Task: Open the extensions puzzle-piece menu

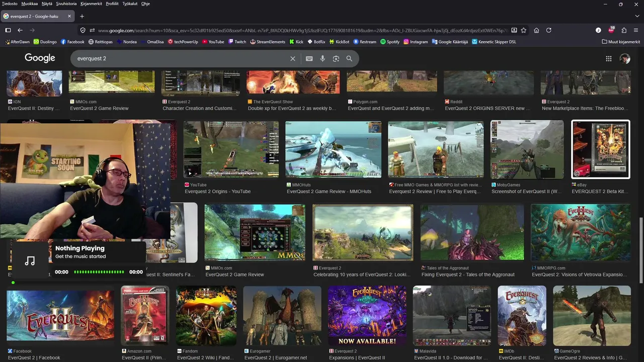Action: pos(624,30)
